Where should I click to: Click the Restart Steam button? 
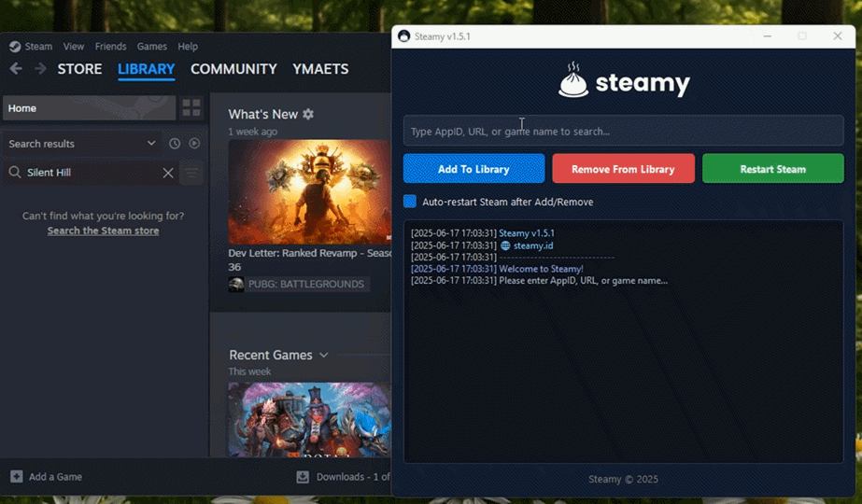pyautogui.click(x=773, y=169)
